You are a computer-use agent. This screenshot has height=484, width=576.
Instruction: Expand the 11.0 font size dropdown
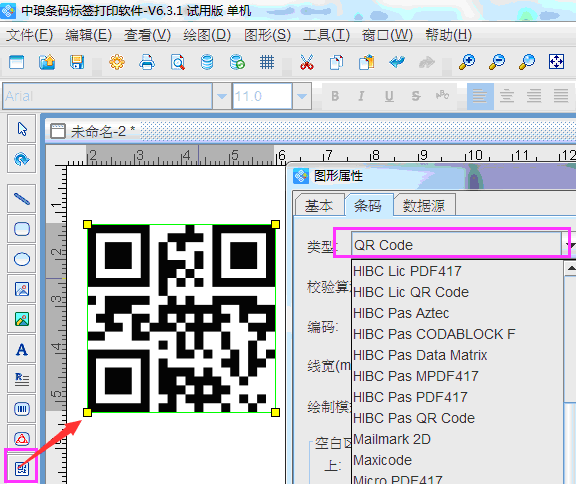pyautogui.click(x=302, y=96)
